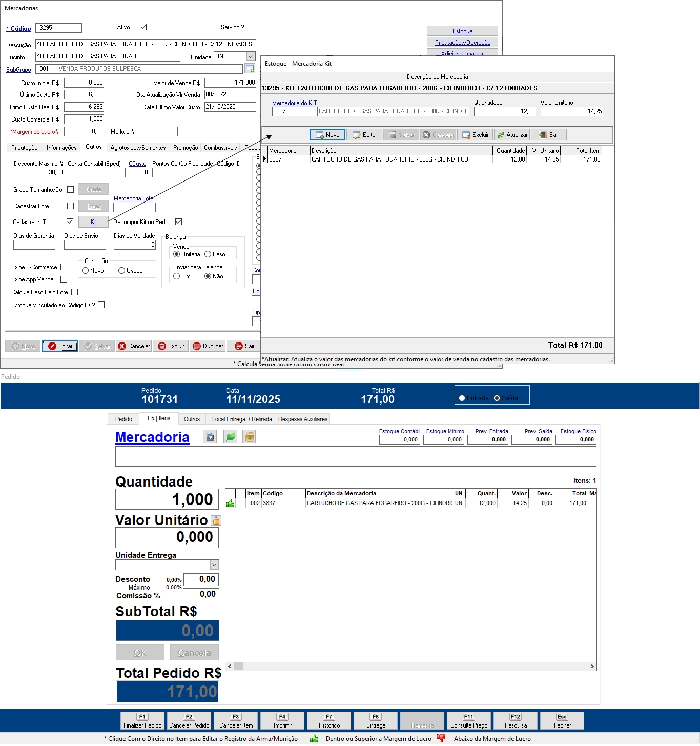The height and width of the screenshot is (746, 700).
Task: Click Cancelar button in Mercadorias window
Action: click(134, 346)
